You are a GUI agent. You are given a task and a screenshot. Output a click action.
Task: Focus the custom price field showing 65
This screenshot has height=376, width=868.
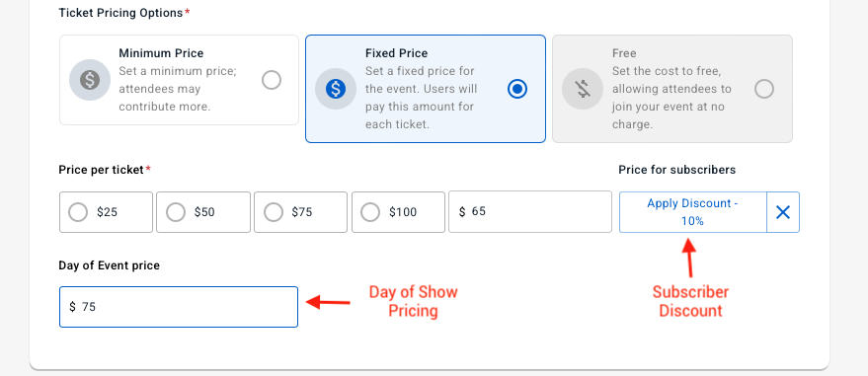click(529, 212)
